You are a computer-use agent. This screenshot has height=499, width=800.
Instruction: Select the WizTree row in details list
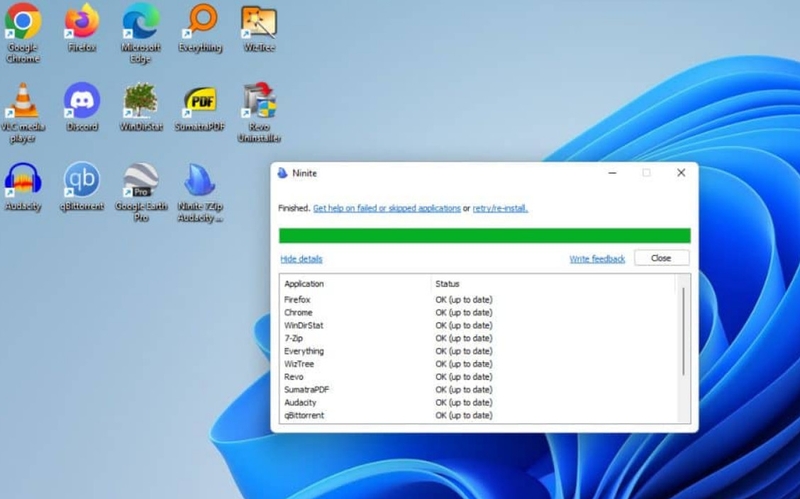[x=478, y=364]
